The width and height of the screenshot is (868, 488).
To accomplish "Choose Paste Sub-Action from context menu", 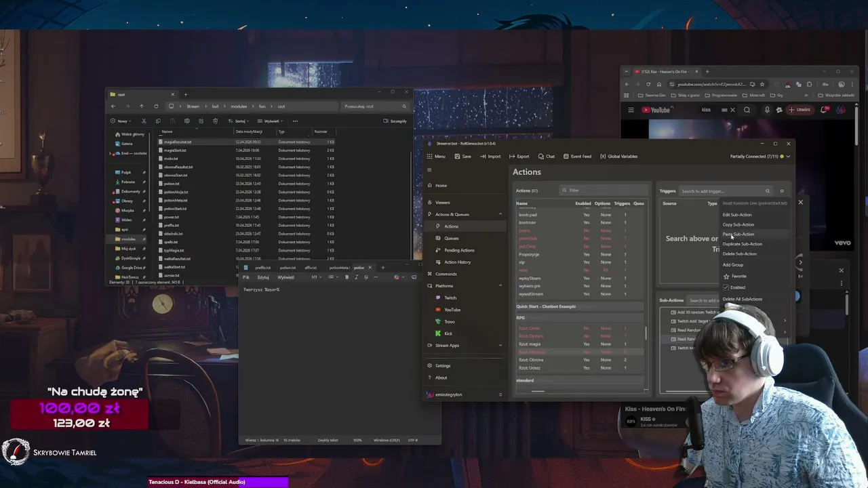I will [738, 235].
